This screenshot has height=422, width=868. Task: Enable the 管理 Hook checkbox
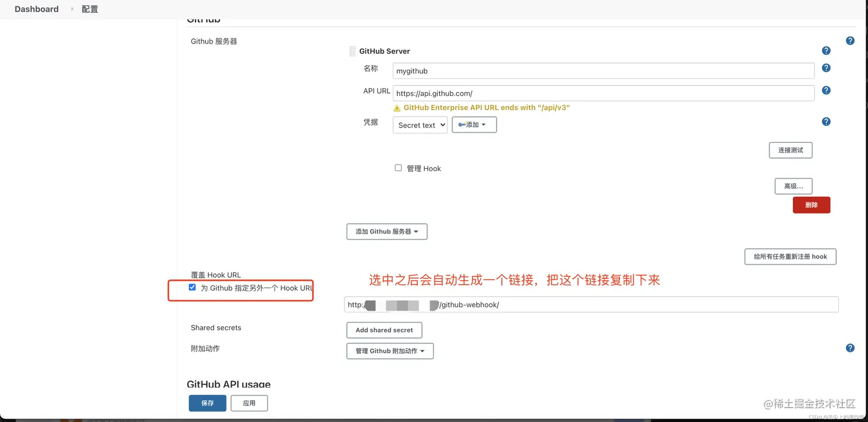tap(398, 168)
